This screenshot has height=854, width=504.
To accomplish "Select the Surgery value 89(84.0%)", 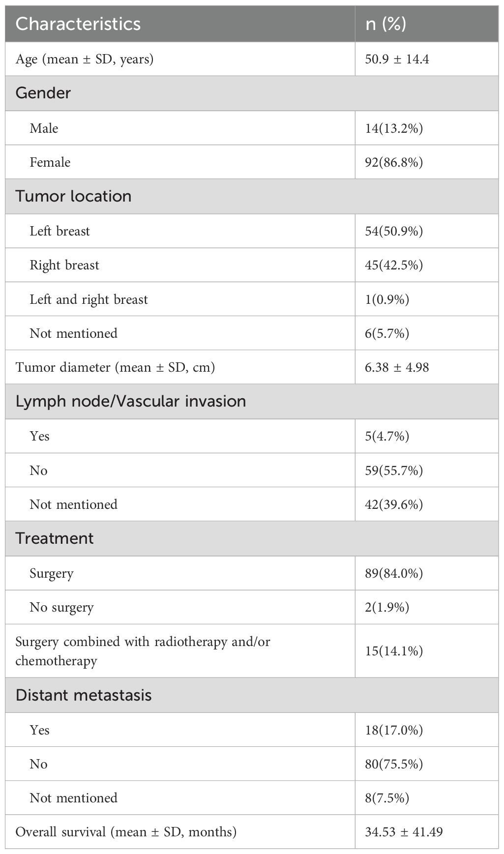I will point(394,573).
